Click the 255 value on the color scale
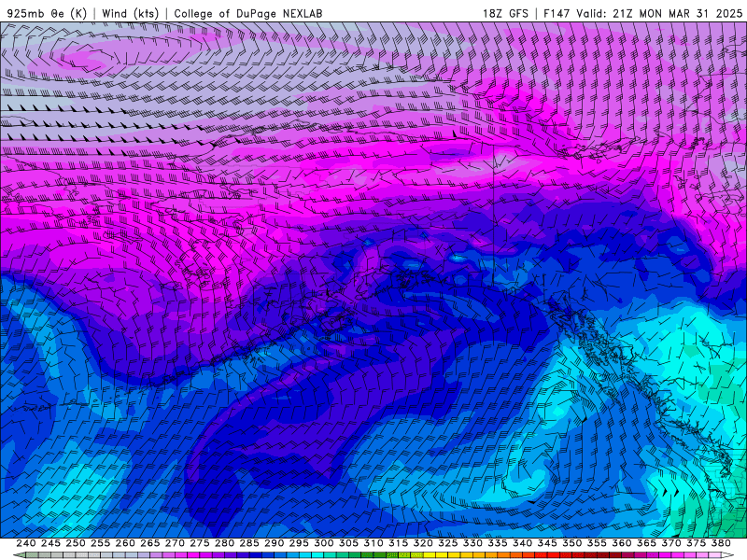Screen dimensions: 747x560 100,543
